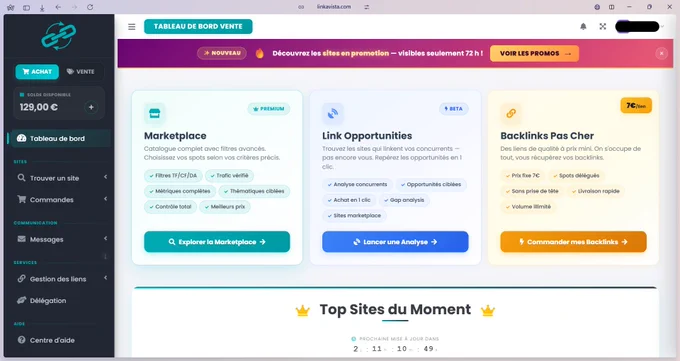This screenshot has height=361, width=680.
Task: Switch to VENTE mode
Action: 81,72
